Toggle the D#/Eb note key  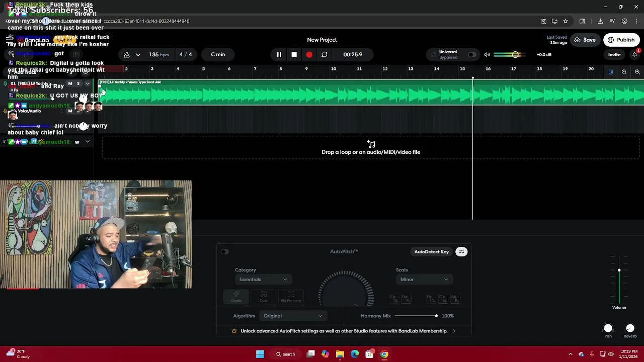point(406,299)
